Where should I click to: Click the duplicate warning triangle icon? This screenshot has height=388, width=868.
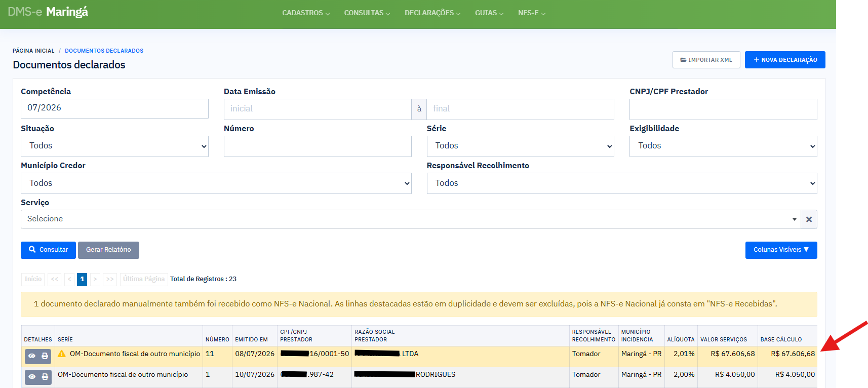[62, 354]
